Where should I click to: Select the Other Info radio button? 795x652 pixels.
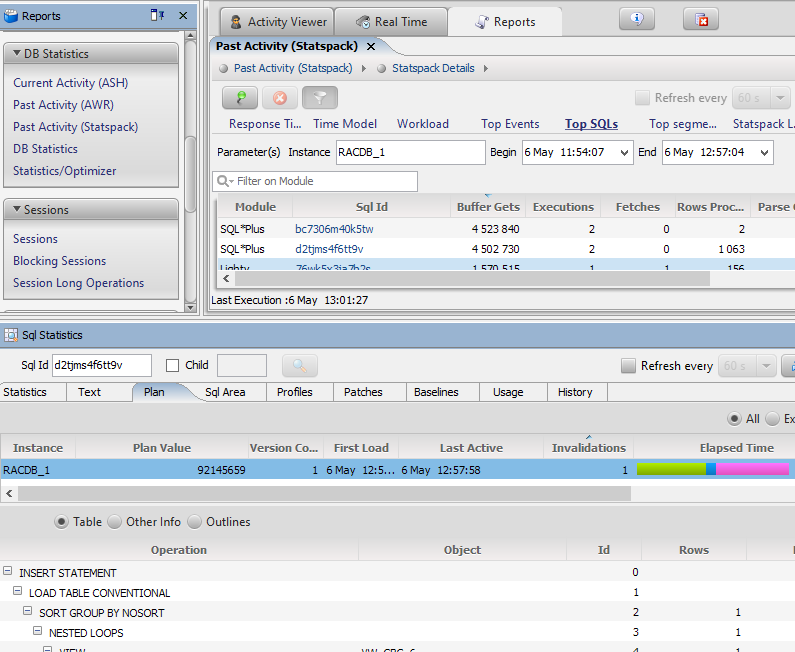[x=114, y=522]
